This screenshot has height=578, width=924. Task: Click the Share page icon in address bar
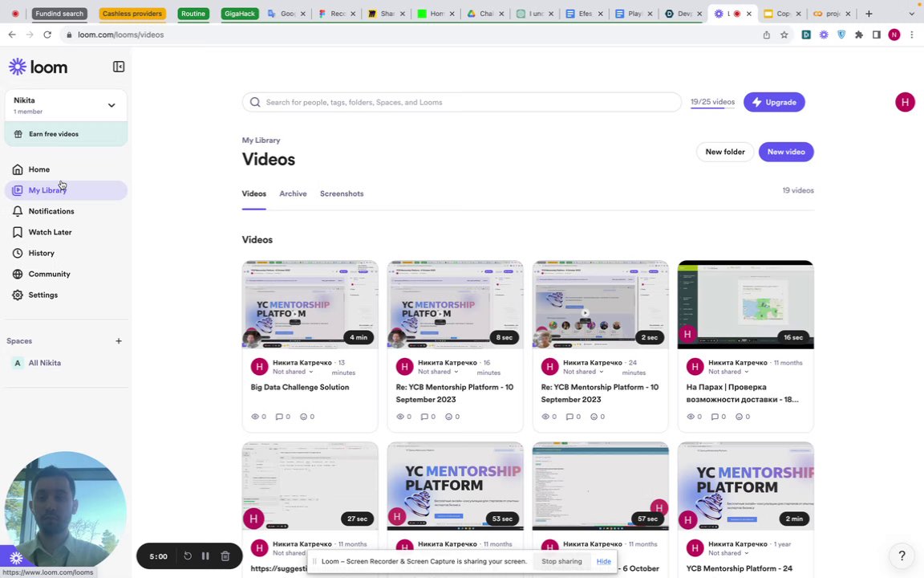pos(767,35)
